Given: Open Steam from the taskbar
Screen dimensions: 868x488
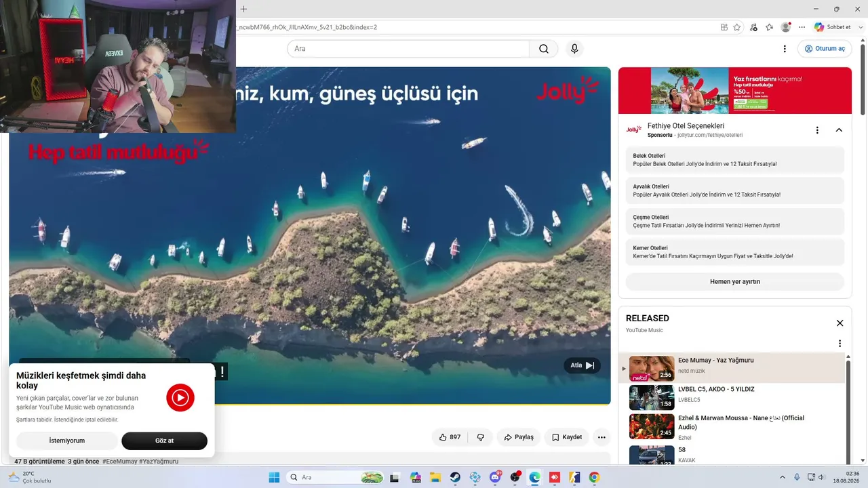Looking at the screenshot, I should tap(455, 477).
